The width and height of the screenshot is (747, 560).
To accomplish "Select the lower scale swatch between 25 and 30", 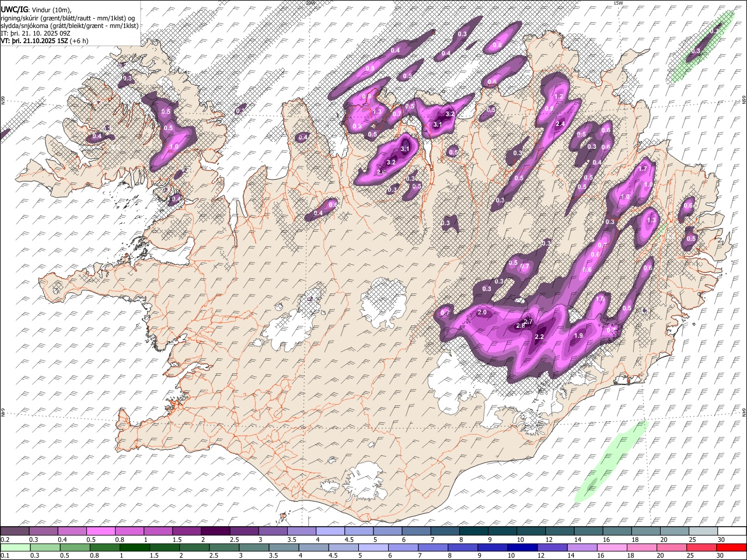I will pyautogui.click(x=701, y=547).
